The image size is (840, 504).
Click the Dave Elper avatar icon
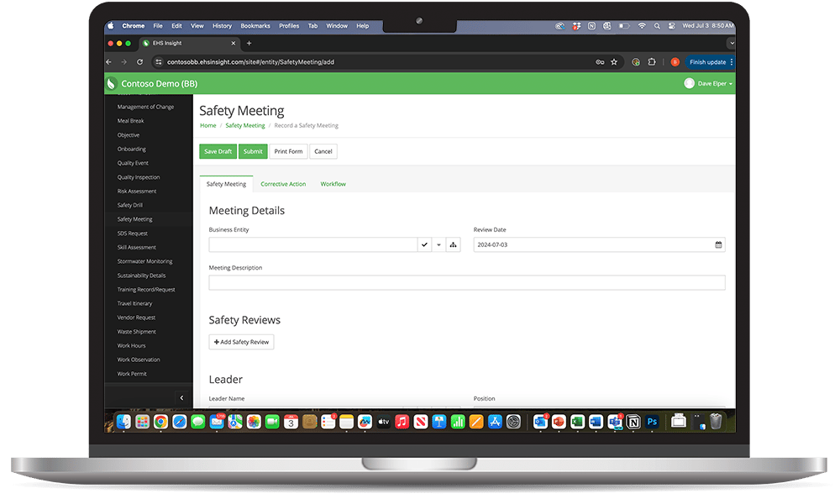(x=690, y=83)
